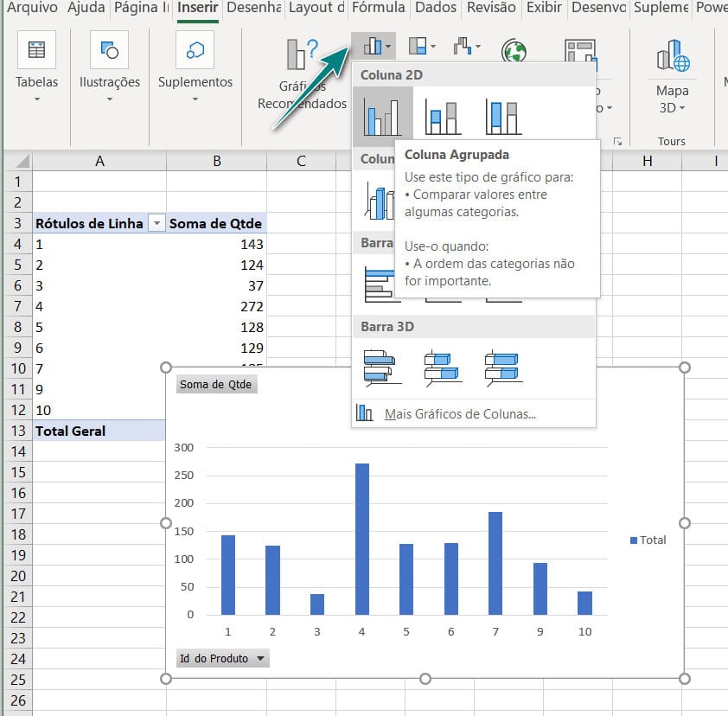Select the Soma de Qtde header cell in column B

[x=216, y=223]
